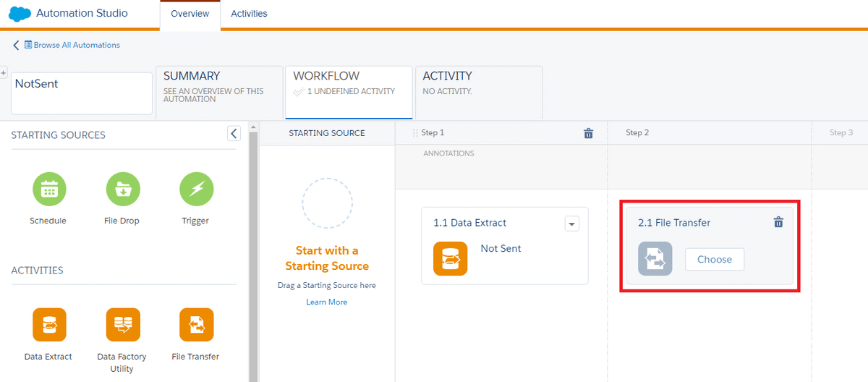Delete Step 1 with trash icon

point(588,133)
